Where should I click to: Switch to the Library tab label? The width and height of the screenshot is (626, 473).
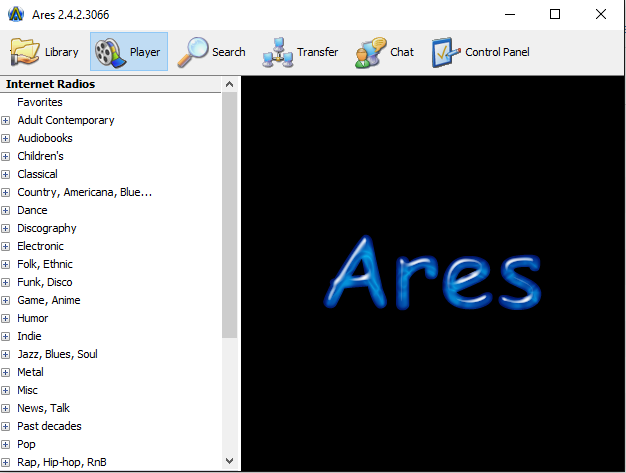pos(61,52)
